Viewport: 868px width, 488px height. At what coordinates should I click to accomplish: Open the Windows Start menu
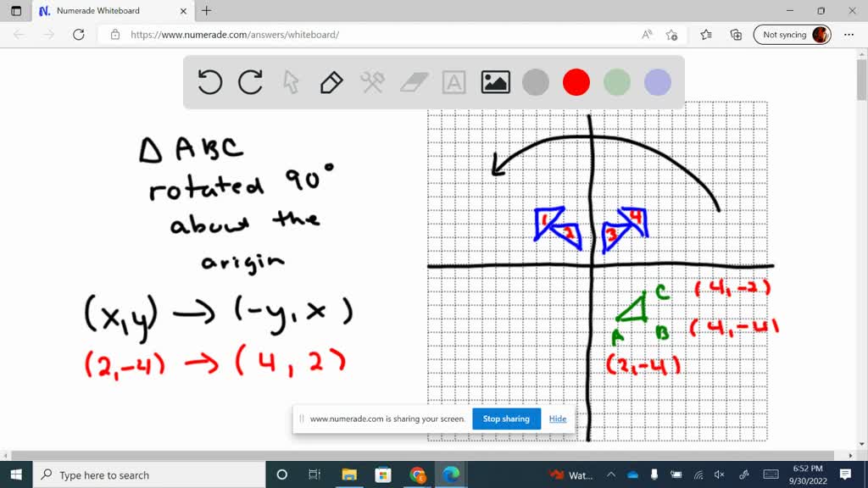tap(16, 474)
